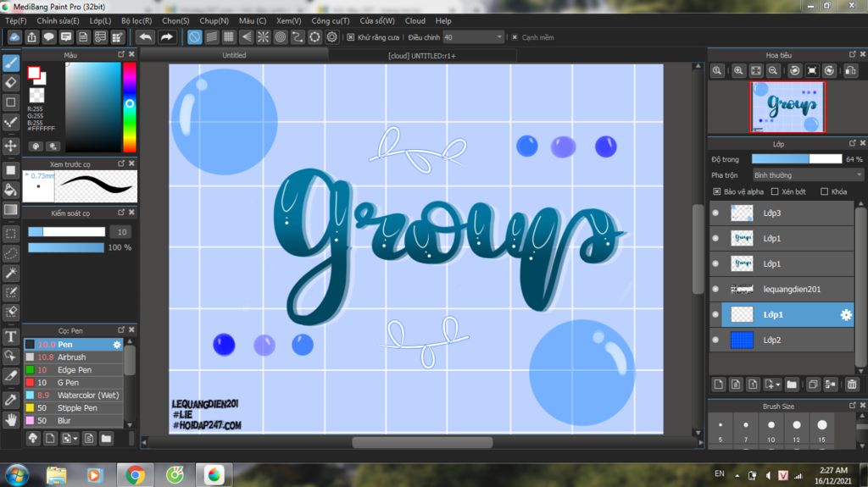Open Lớp(L) menu
868x487 pixels.
[100, 20]
